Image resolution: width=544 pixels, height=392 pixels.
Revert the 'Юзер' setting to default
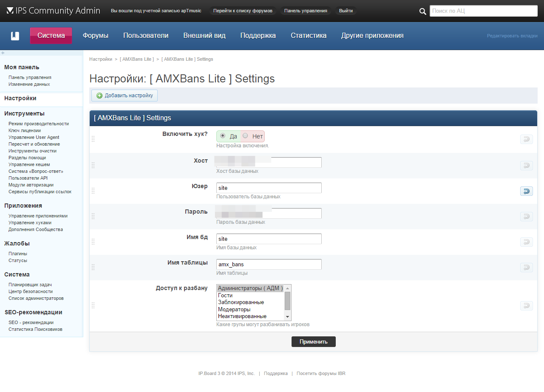click(x=527, y=191)
